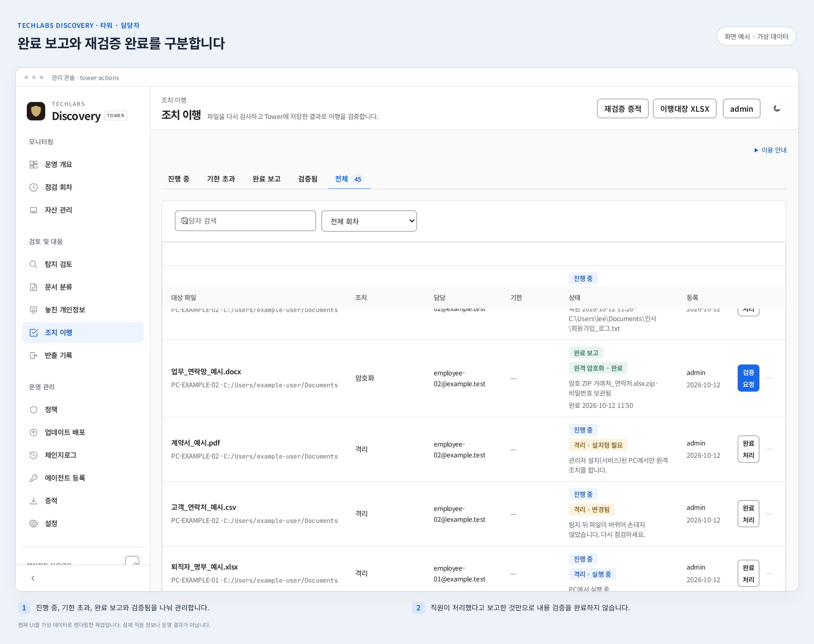Click the 탐지 검토 magnifier icon
This screenshot has width=814, height=644.
pos(34,264)
